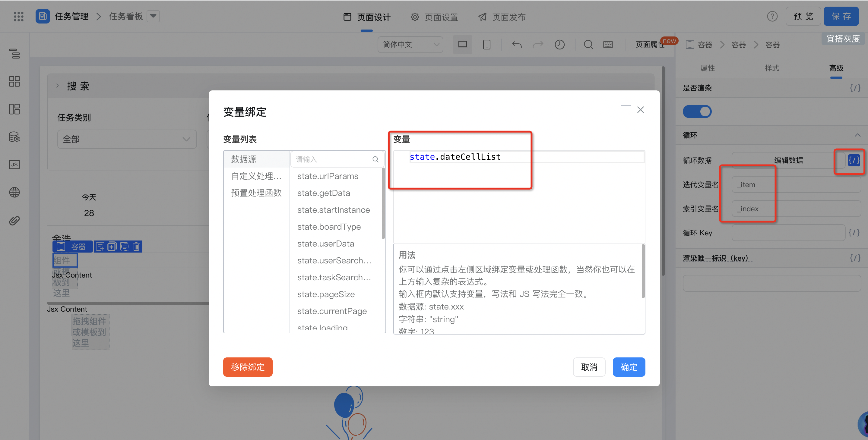868x440 pixels.
Task: Open the globe internationalization sidebar icon
Action: pyautogui.click(x=14, y=193)
